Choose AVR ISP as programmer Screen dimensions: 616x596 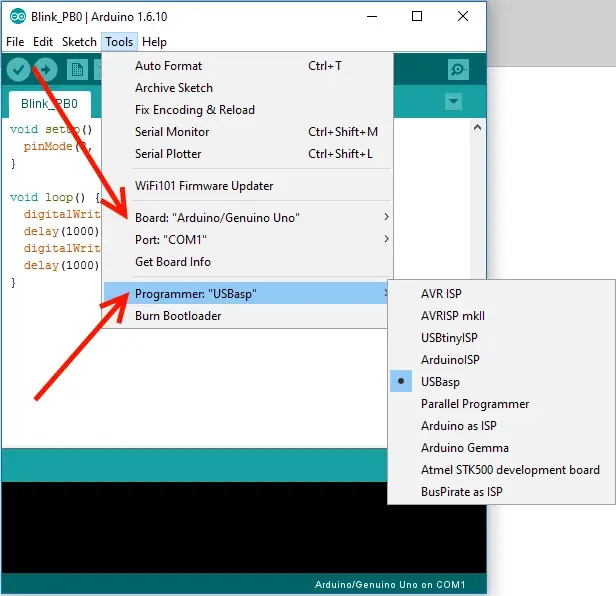tap(441, 294)
